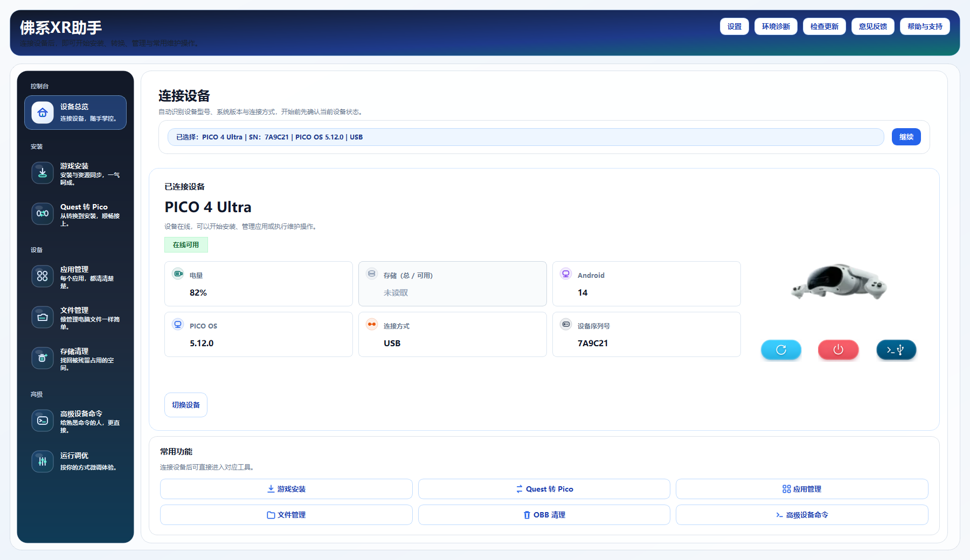Screen dimensions: 970x560
Task: Click the dark terminal USB button
Action: [x=896, y=350]
